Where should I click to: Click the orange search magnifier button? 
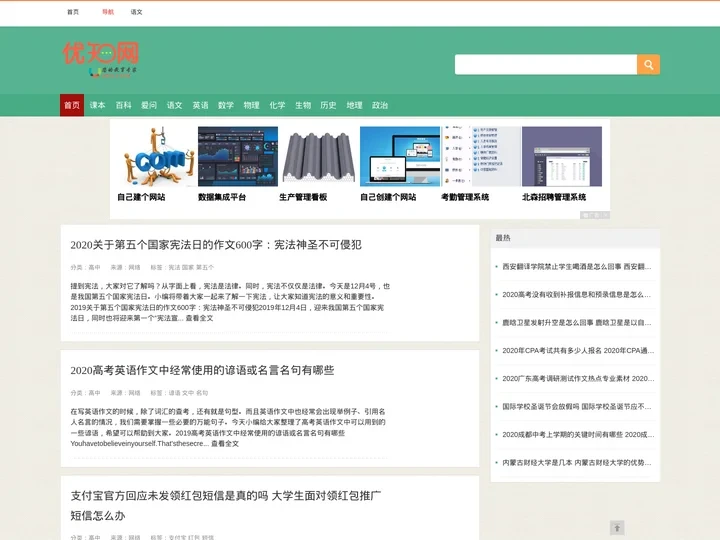(648, 65)
